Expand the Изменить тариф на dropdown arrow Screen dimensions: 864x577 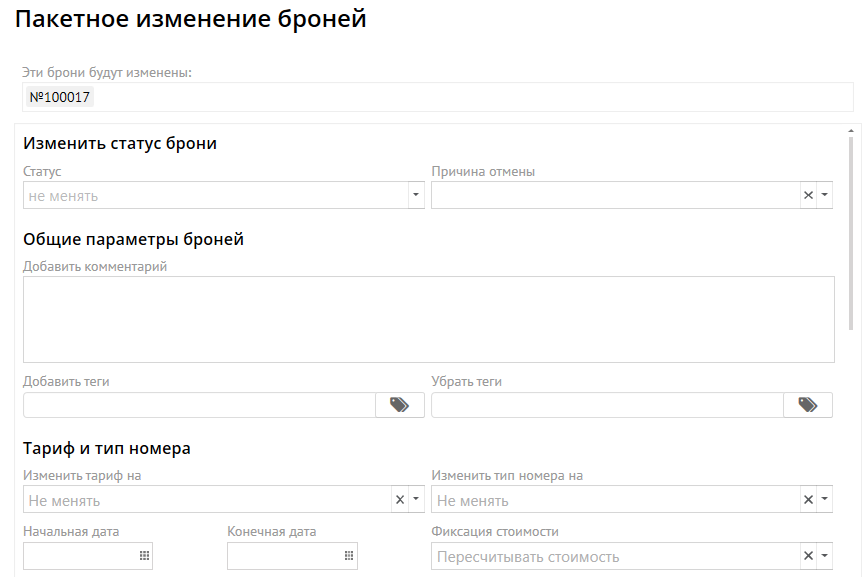pos(416,500)
